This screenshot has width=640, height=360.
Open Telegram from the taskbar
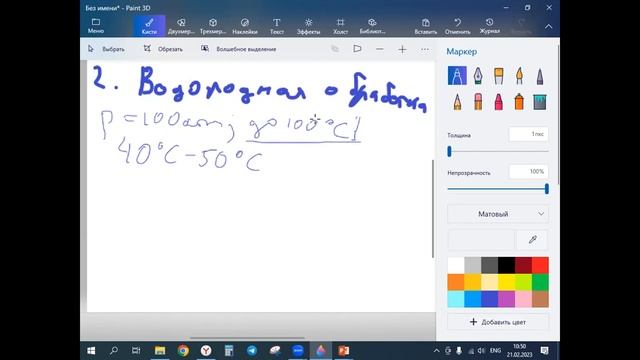[x=252, y=351]
